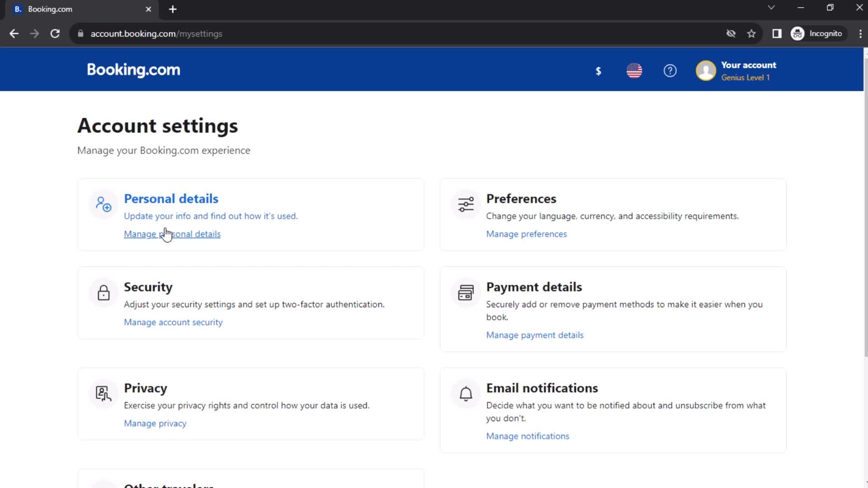
Task: Click the forward navigation arrow
Action: [34, 33]
